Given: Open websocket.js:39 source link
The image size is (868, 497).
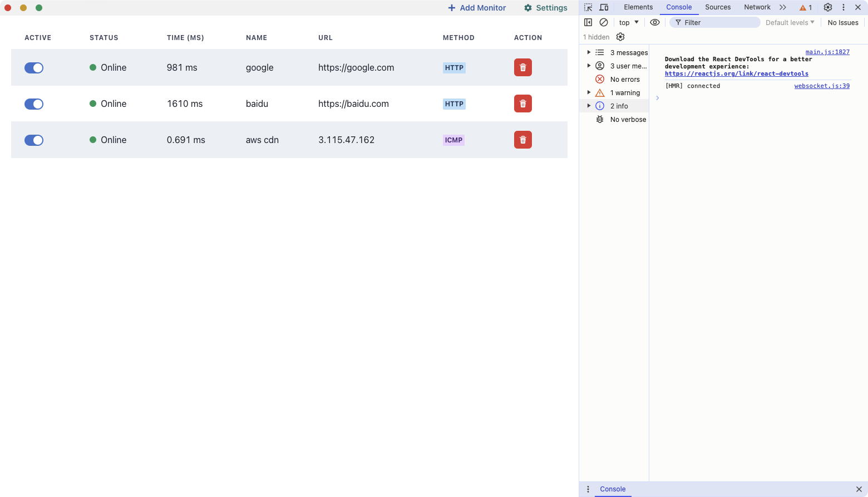Looking at the screenshot, I should tap(822, 86).
